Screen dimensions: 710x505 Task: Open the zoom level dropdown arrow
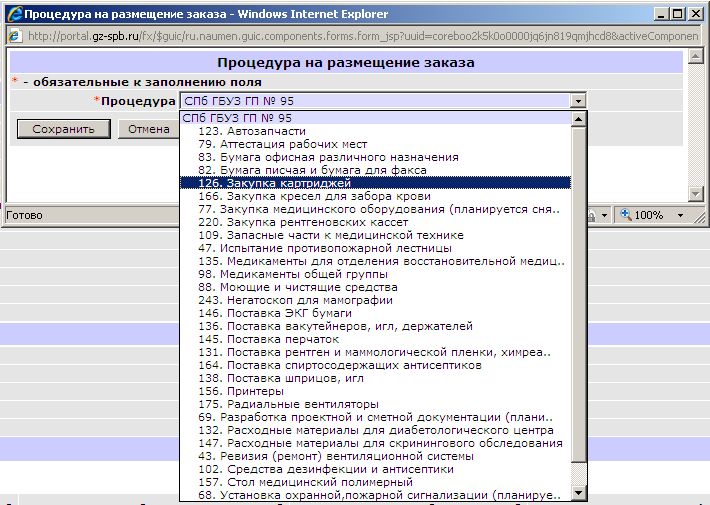(x=680, y=215)
